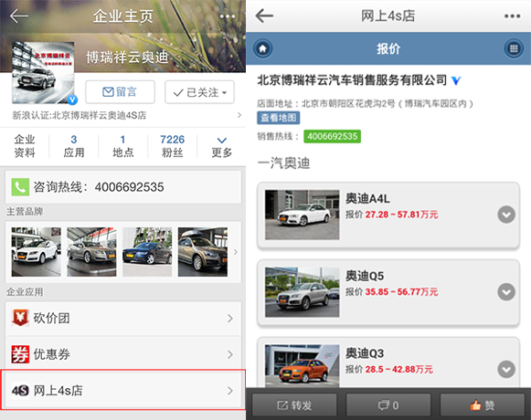Select the 奥迪Q3 price 28.5~42.88万元

coord(398,369)
